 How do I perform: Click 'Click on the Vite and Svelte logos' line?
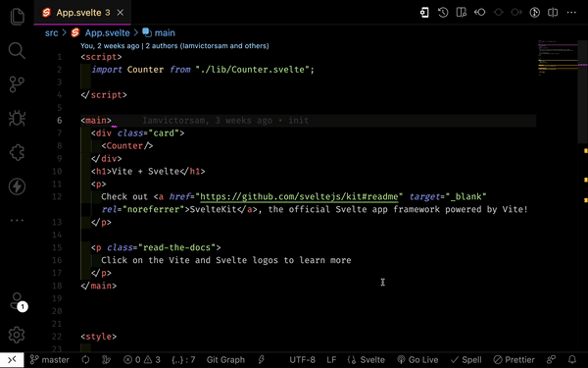point(226,260)
